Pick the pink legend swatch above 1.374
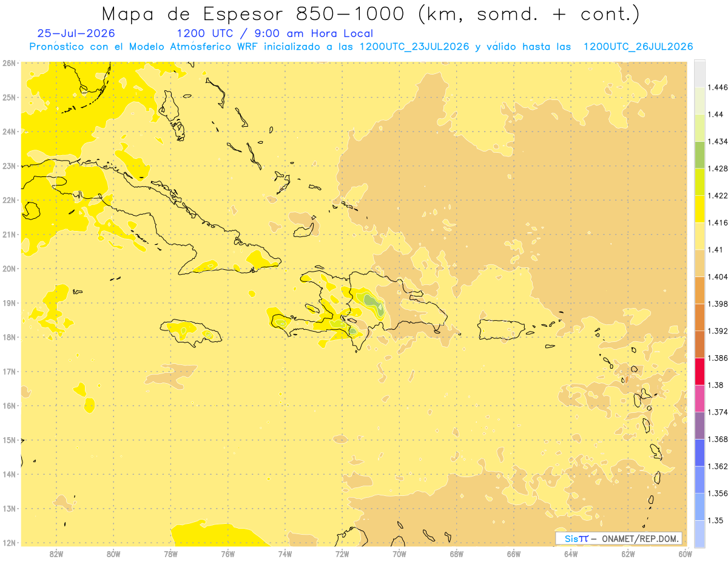This screenshot has height=562, width=728. [699, 398]
